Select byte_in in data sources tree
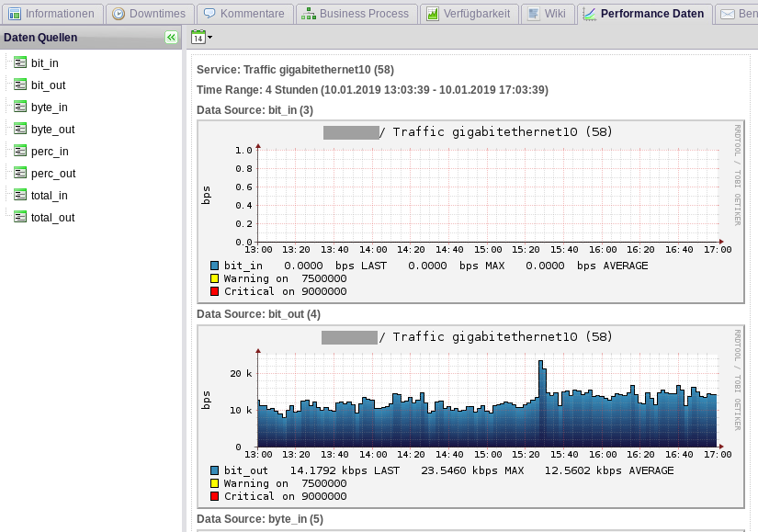758x532 pixels. (49, 108)
